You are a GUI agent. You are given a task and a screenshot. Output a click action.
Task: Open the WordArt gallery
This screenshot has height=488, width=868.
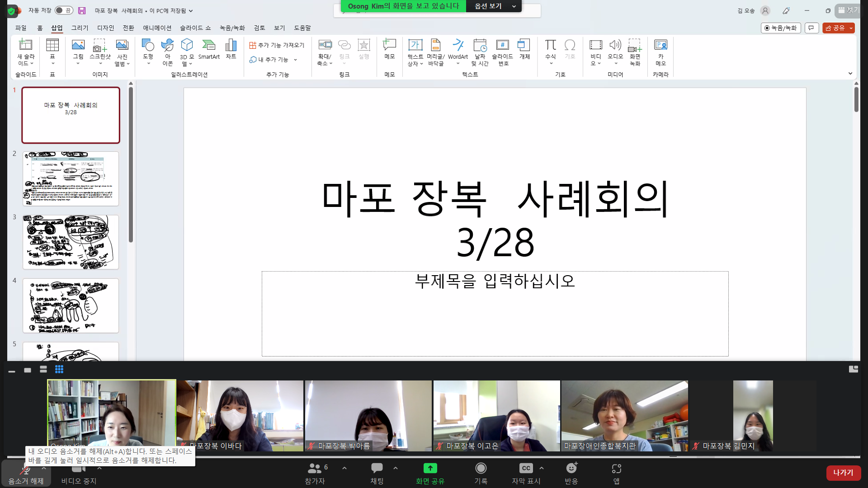coord(458,50)
